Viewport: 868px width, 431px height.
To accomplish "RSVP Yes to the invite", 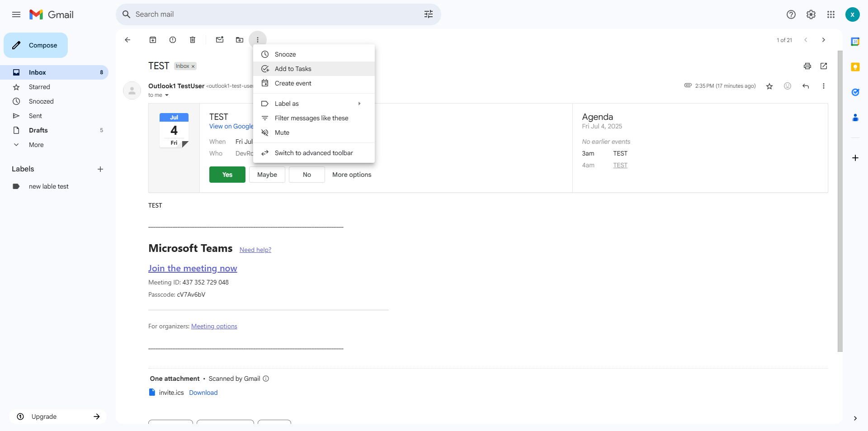I will coord(227,175).
